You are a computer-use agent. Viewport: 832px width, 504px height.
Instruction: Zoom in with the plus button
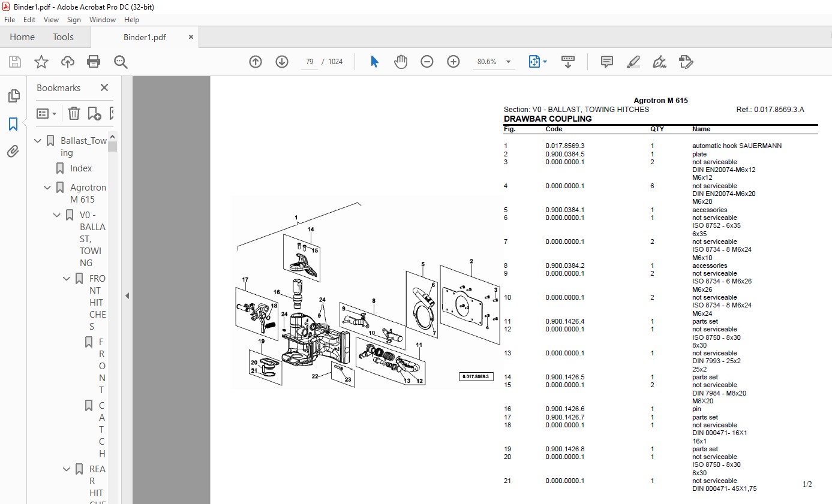453,62
